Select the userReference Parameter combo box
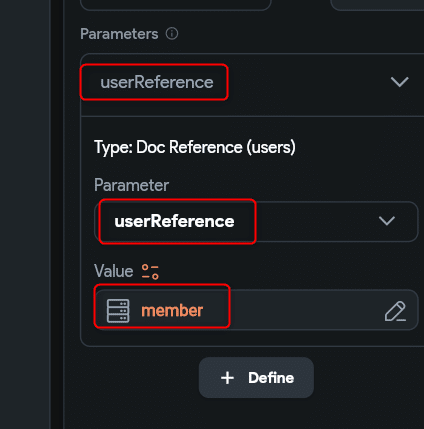The image size is (424, 429). [256, 221]
